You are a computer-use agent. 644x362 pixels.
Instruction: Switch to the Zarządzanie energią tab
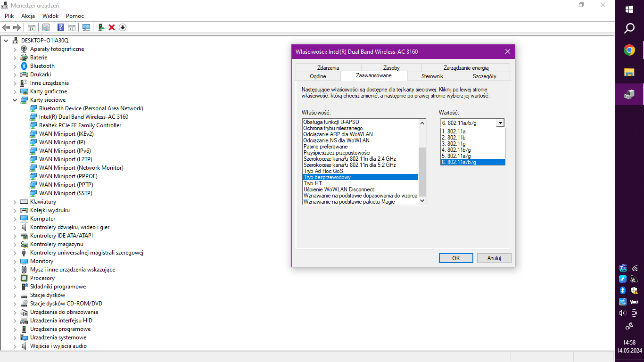click(466, 68)
